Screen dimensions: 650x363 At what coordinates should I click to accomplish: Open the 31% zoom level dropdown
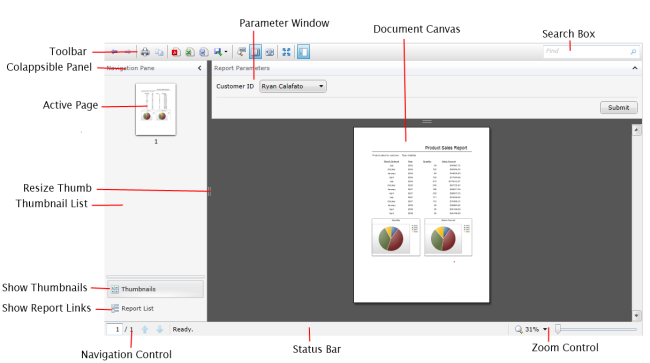coord(545,329)
